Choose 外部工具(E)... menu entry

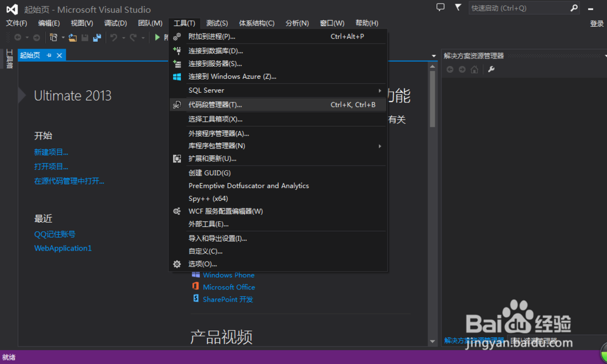click(x=278, y=224)
